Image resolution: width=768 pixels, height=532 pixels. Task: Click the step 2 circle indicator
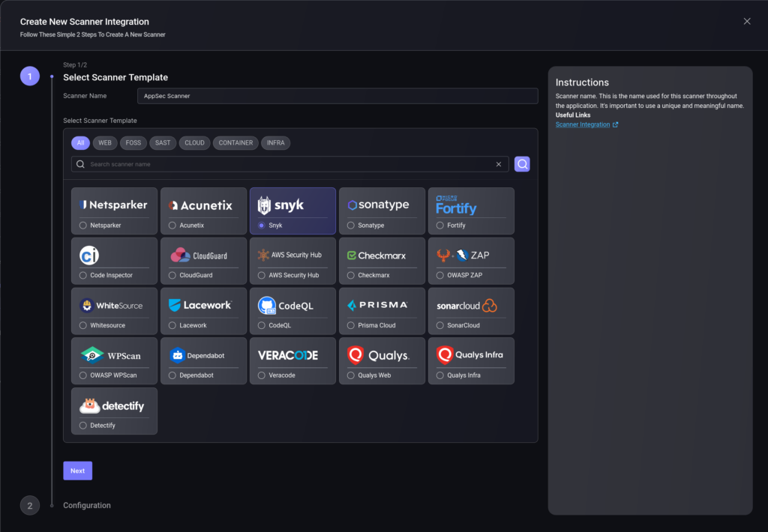coord(30,506)
